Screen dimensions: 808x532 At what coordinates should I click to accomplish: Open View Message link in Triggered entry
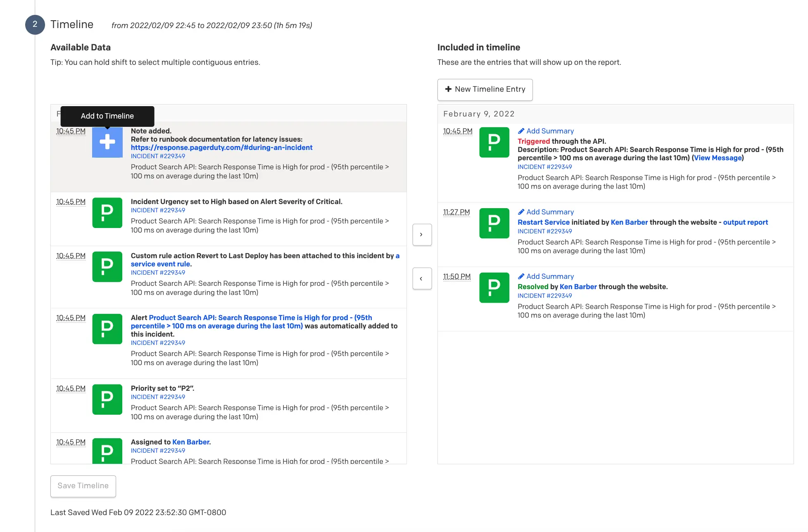[x=718, y=158]
